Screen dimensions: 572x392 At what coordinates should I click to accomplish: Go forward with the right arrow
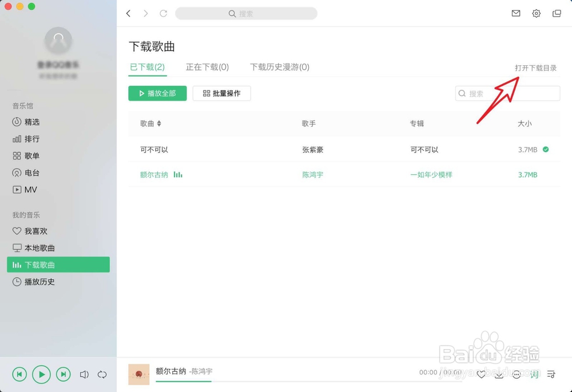click(x=146, y=14)
